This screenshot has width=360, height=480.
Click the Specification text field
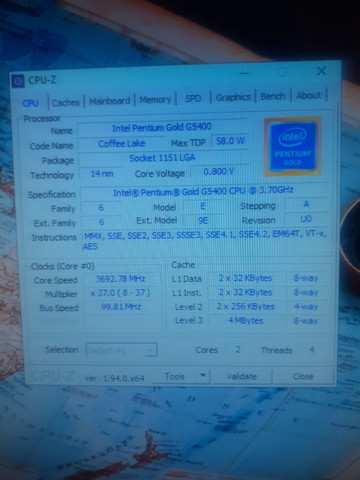(x=203, y=191)
